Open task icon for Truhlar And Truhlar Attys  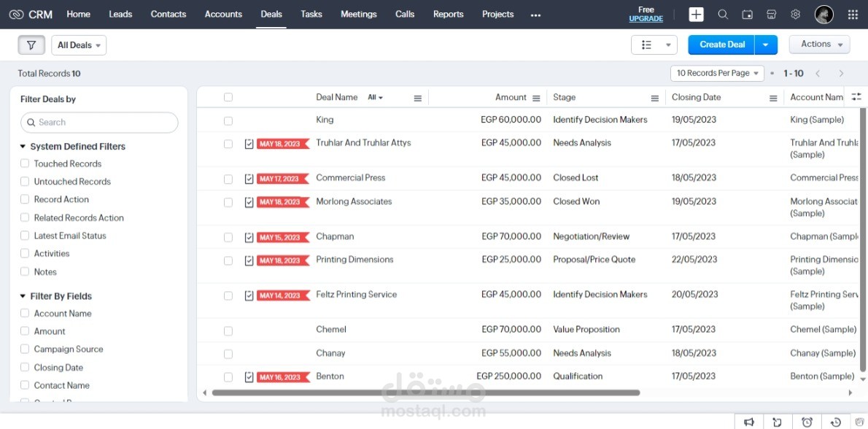point(249,144)
